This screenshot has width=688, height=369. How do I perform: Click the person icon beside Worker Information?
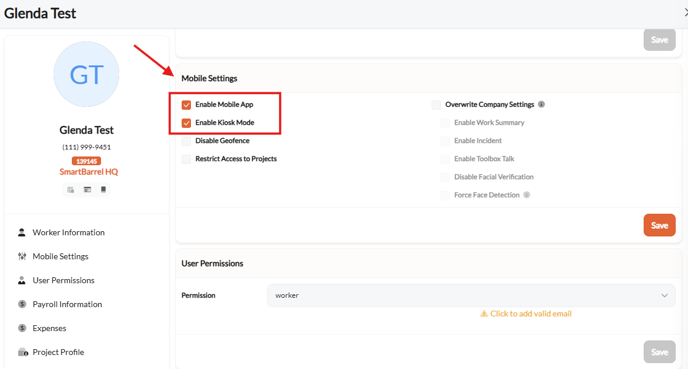pyautogui.click(x=22, y=233)
